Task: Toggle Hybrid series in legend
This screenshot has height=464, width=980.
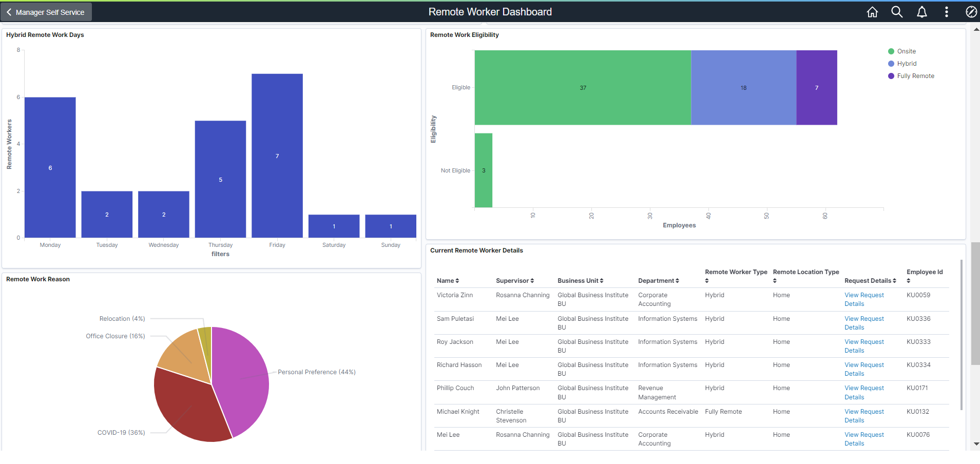Action: tap(902, 64)
